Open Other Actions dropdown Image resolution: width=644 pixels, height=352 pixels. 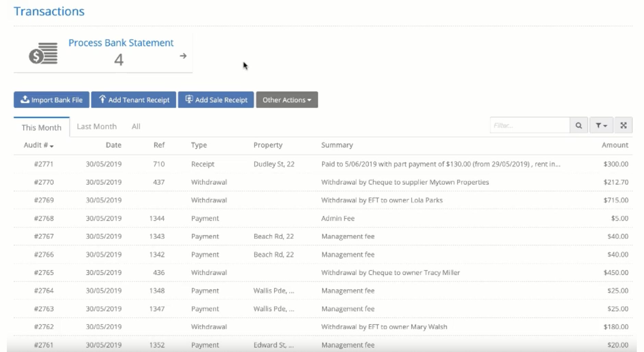click(x=287, y=100)
